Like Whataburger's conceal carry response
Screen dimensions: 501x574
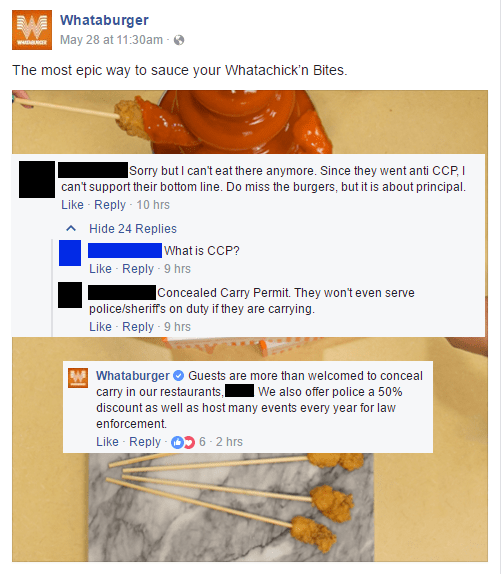107,442
